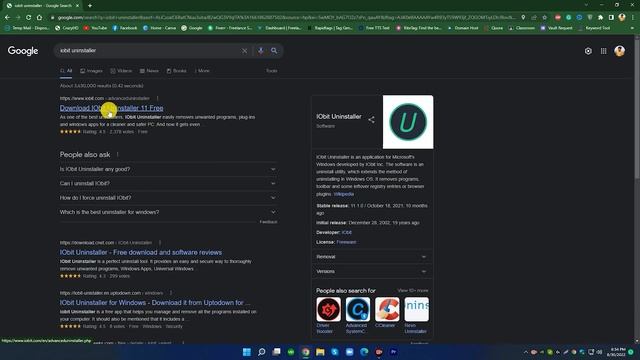The image size is (640, 360).
Task: Expand 'Which is the best uninstaller for windows?'
Action: [x=168, y=212]
